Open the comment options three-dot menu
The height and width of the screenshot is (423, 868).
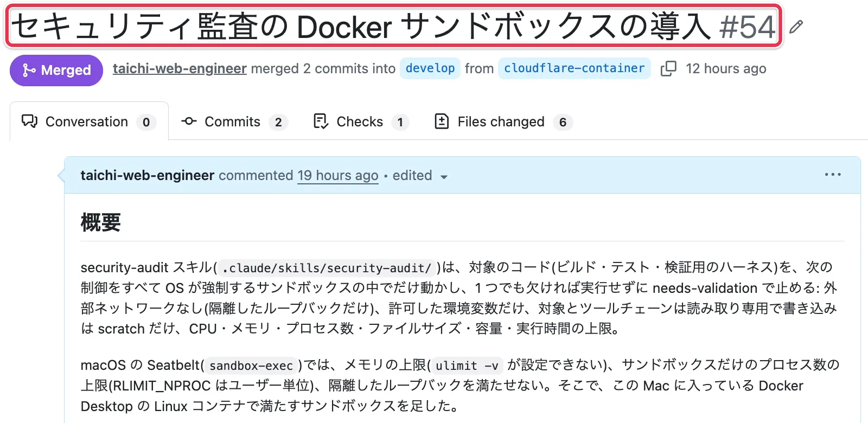[x=833, y=175]
